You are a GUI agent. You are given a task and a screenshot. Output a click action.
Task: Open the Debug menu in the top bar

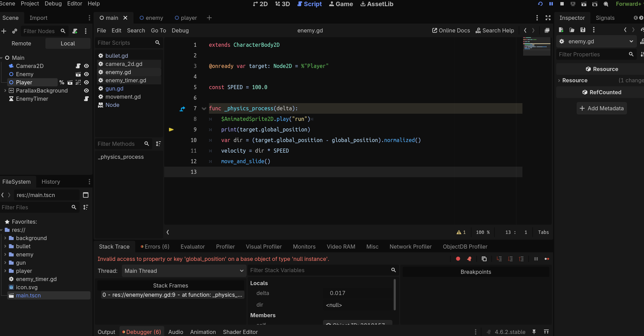tap(53, 3)
